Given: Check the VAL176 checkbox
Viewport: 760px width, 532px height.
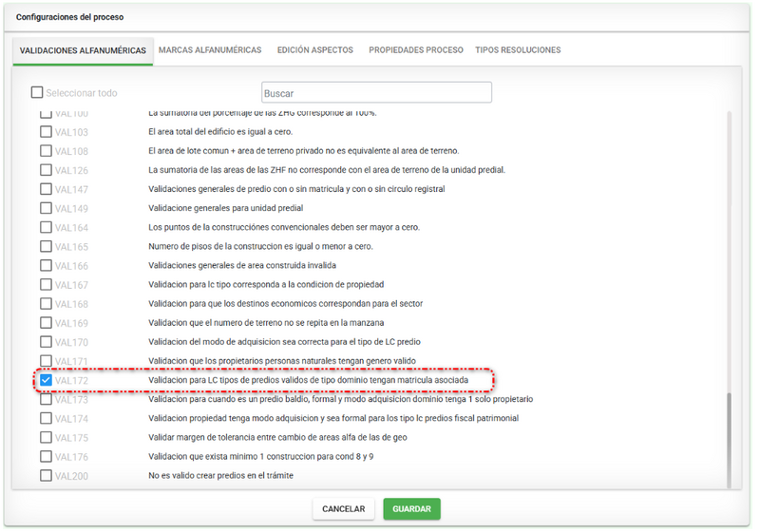Looking at the screenshot, I should 46,456.
